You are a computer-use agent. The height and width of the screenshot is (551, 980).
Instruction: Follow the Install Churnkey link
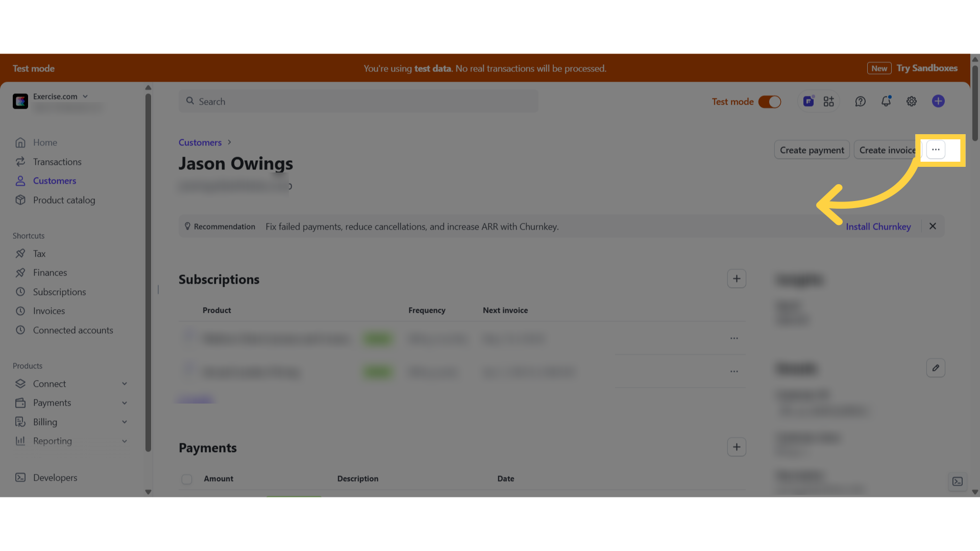point(878,227)
